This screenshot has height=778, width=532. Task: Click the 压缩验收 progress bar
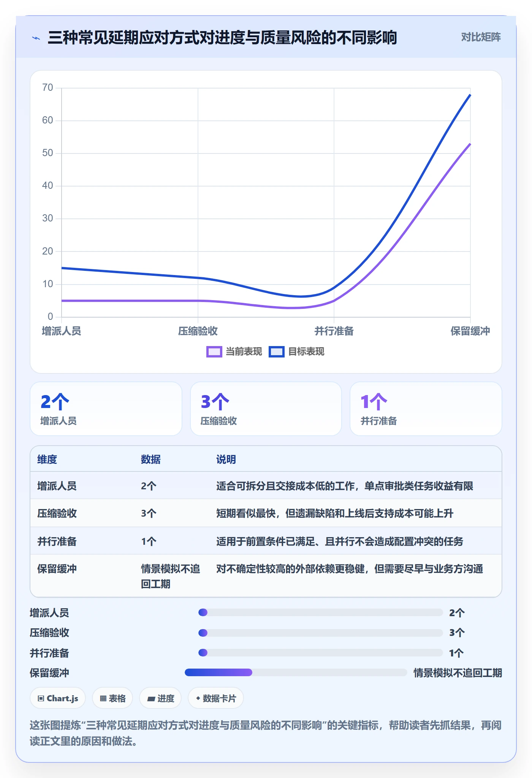click(x=320, y=633)
